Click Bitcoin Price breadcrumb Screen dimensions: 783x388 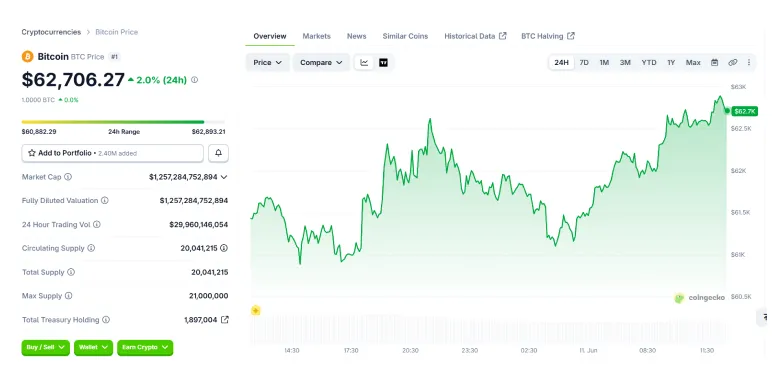pyautogui.click(x=116, y=32)
